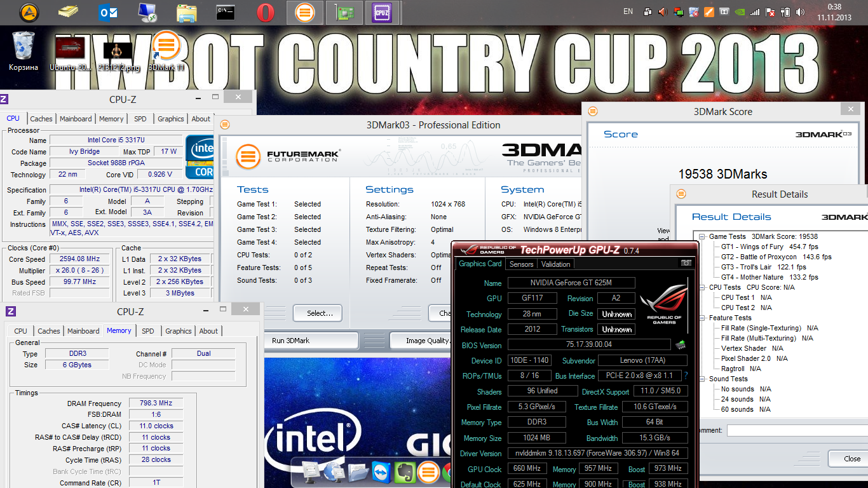Click the Core Speed value 2594.08 MHz

tap(79, 259)
